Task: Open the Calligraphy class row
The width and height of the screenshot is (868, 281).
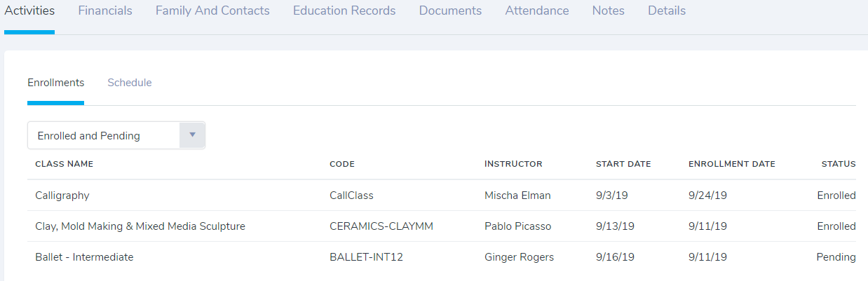Action: [x=62, y=196]
